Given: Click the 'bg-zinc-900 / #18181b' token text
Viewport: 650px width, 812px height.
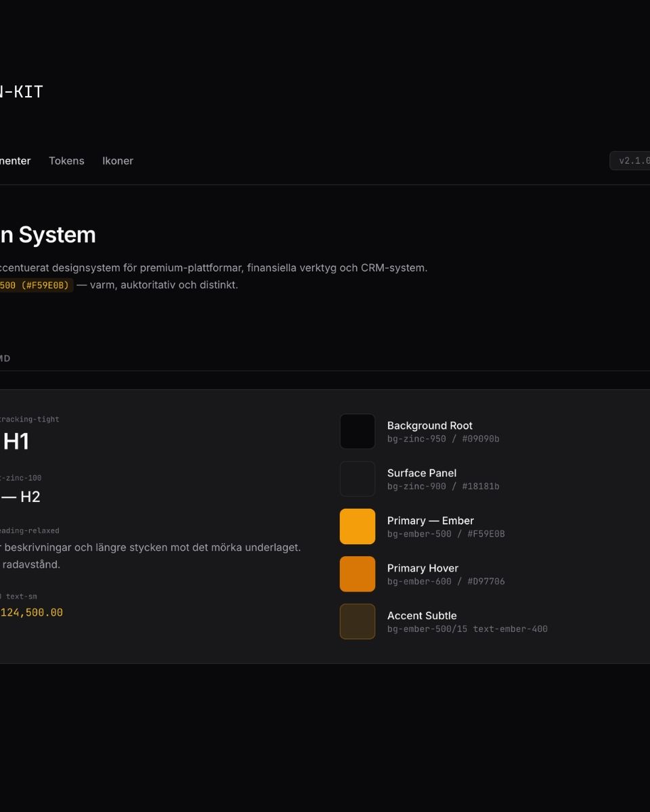Looking at the screenshot, I should (x=443, y=487).
